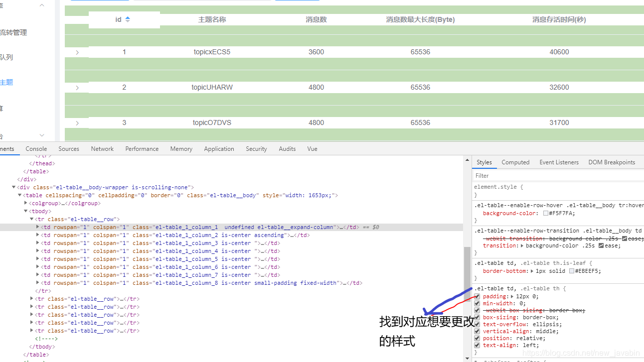Sort the table by the id column

pos(128,19)
